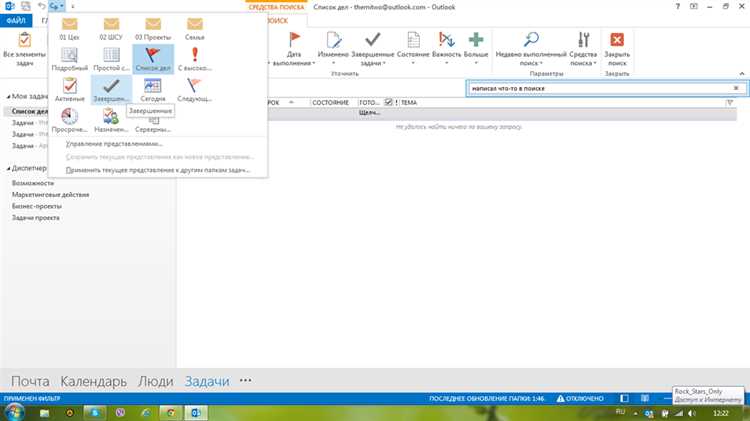
Task: Choose the Просроченные clock view
Action: [x=69, y=120]
